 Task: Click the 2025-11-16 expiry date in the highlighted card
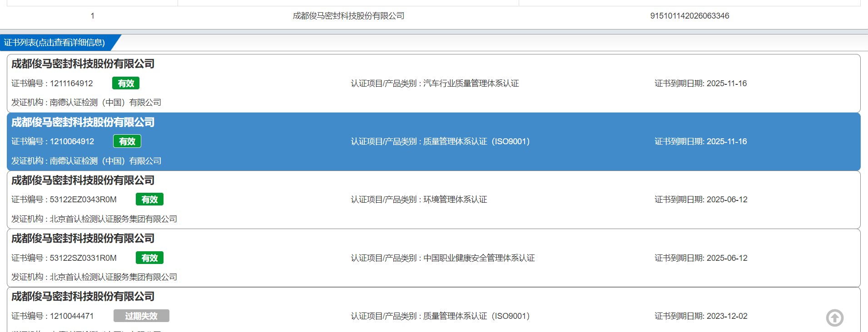[x=727, y=142]
